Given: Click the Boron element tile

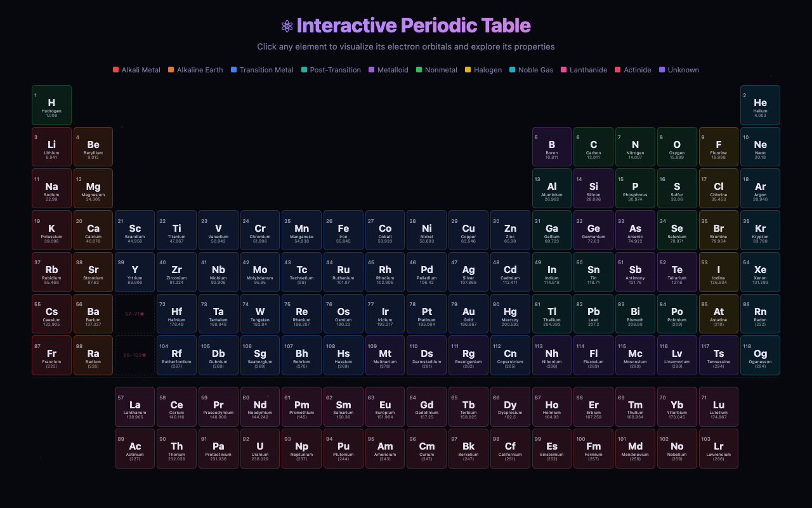Looking at the screenshot, I should 552,147.
